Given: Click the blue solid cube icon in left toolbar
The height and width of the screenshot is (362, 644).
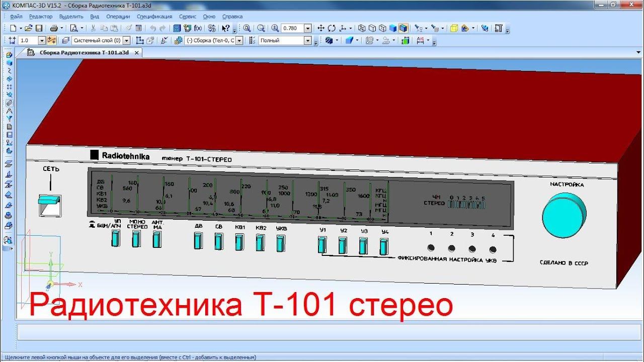Looking at the screenshot, I should coord(9,63).
